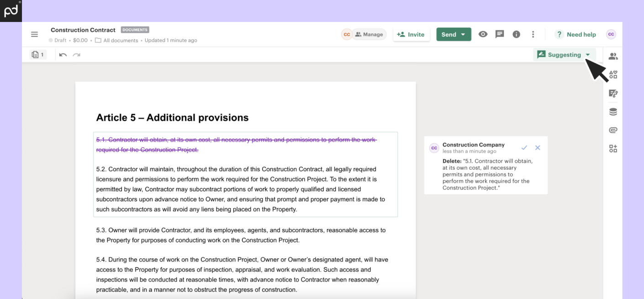Open the three-dot more options menu
644x299 pixels.
[x=533, y=34]
